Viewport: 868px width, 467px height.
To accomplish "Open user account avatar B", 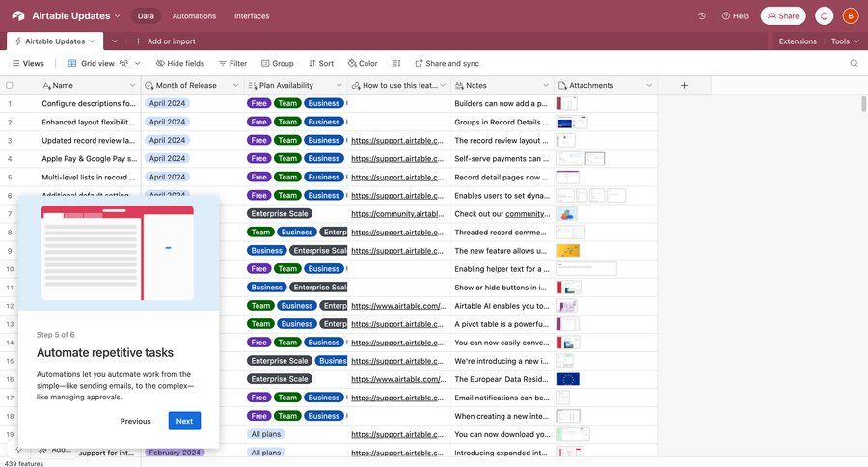I will pyautogui.click(x=851, y=16).
